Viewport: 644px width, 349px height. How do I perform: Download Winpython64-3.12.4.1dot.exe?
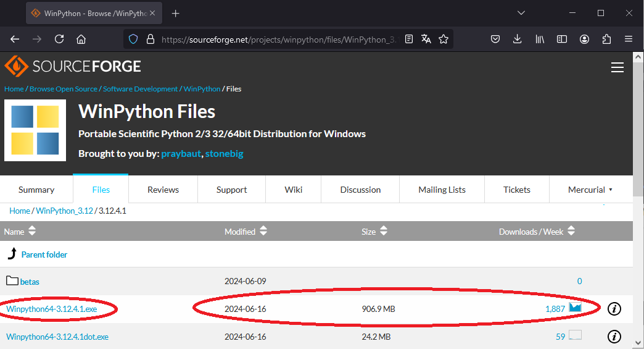tap(57, 337)
